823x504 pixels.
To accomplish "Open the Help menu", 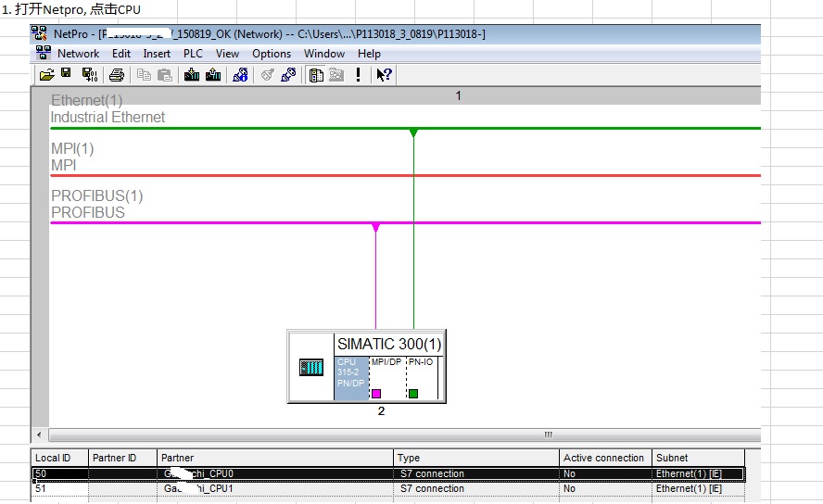I will pyautogui.click(x=369, y=54).
